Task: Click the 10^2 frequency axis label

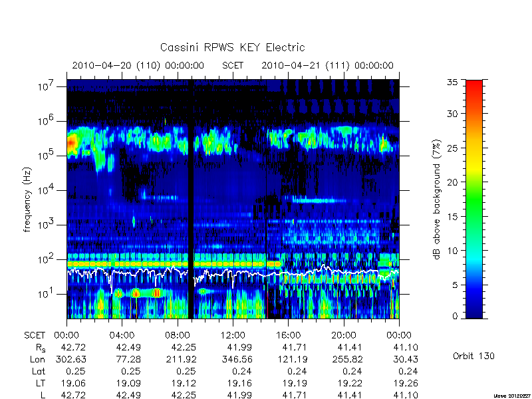Action: pyautogui.click(x=45, y=259)
